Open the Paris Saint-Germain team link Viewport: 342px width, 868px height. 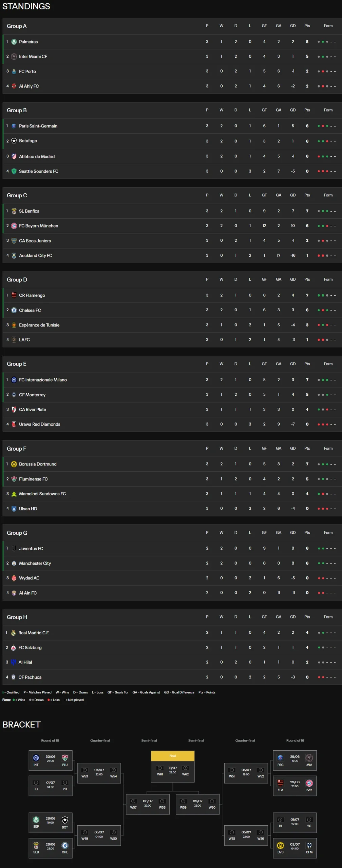tap(38, 126)
